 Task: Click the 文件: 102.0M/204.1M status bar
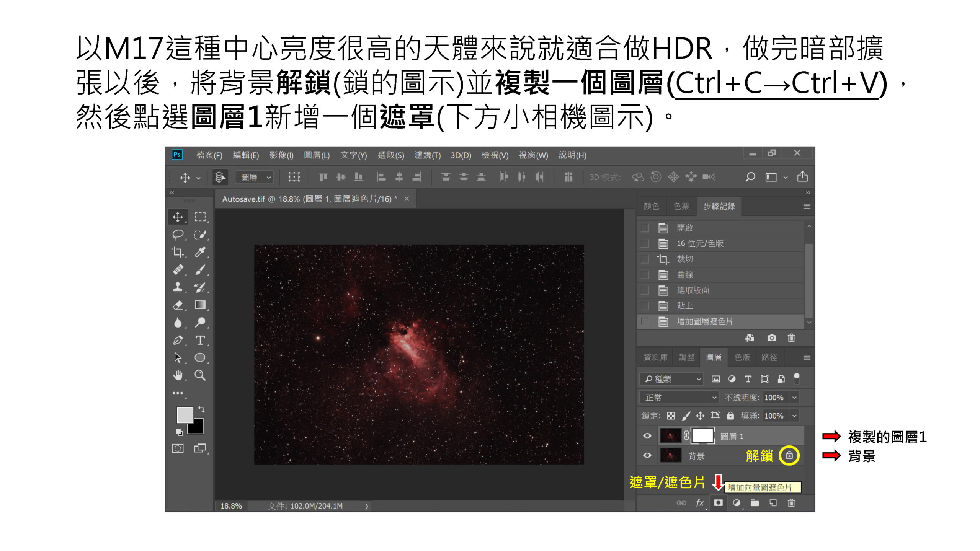[x=306, y=505]
